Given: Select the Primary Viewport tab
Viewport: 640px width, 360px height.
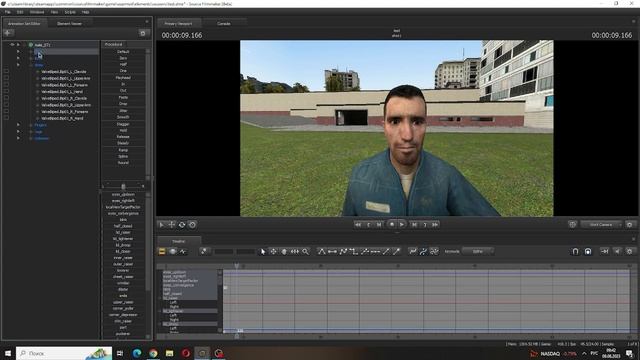Looking at the screenshot, I should click(178, 24).
